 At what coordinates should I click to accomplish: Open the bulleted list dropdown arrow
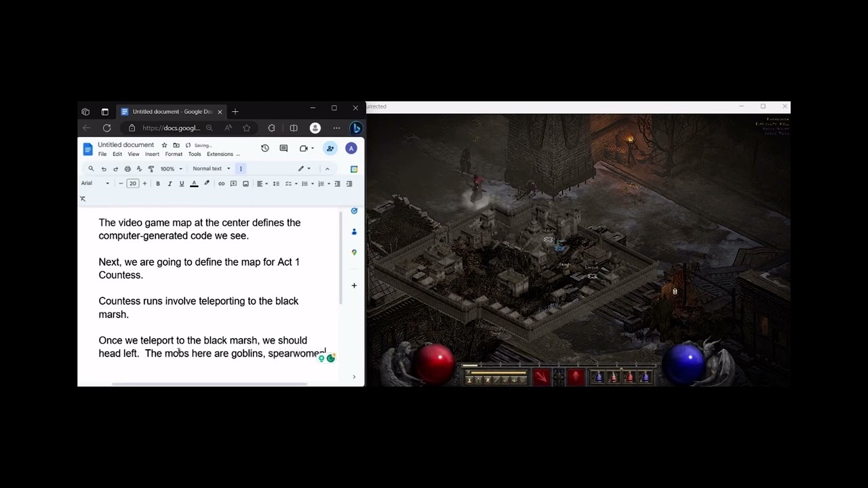pyautogui.click(x=313, y=184)
